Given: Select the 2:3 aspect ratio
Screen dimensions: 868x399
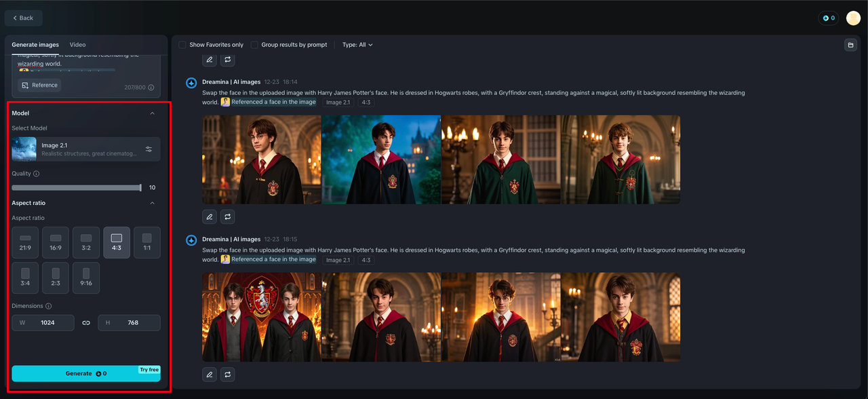Looking at the screenshot, I should pyautogui.click(x=56, y=278).
